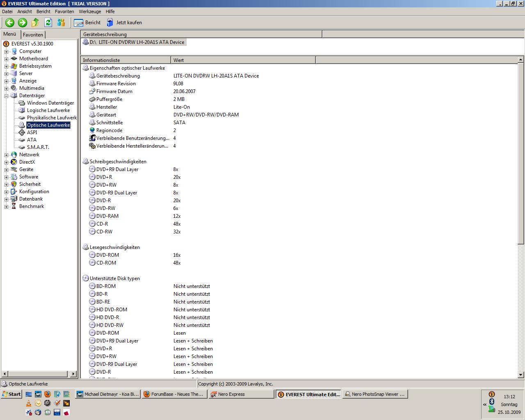
Task: Click the Wert column header
Action: tap(243, 60)
